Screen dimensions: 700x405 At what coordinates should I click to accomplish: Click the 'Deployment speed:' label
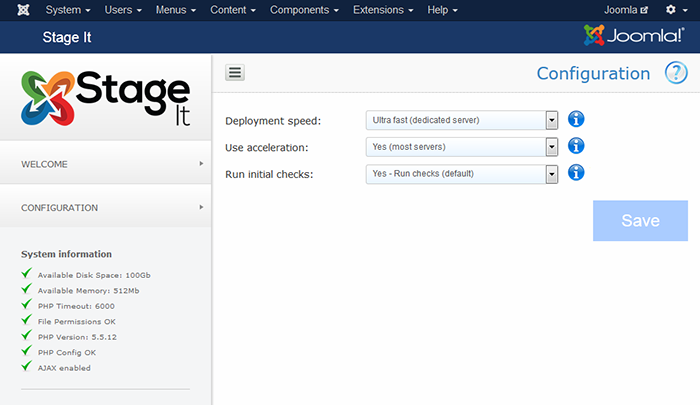tap(273, 121)
